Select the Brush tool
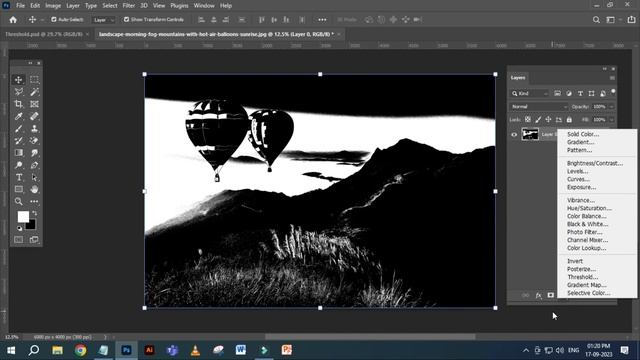 (x=18, y=129)
